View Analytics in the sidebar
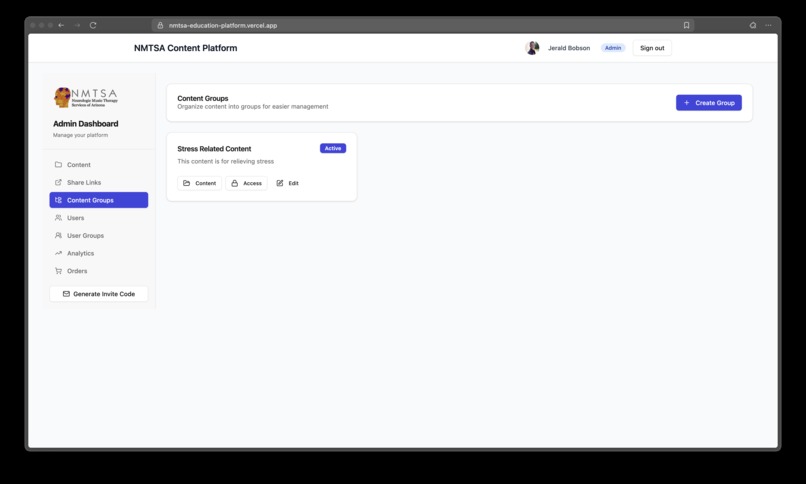The height and width of the screenshot is (484, 806). (x=99, y=253)
